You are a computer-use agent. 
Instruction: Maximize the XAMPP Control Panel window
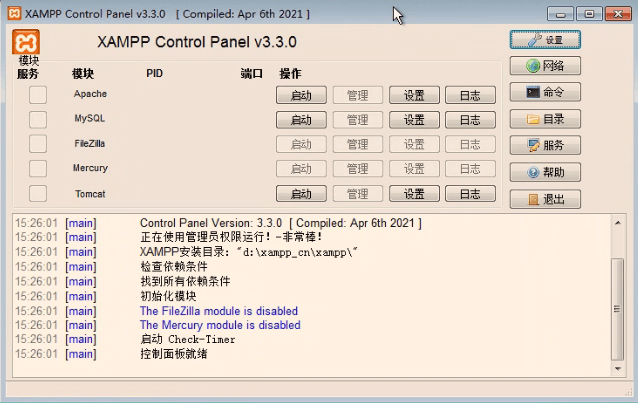point(589,14)
